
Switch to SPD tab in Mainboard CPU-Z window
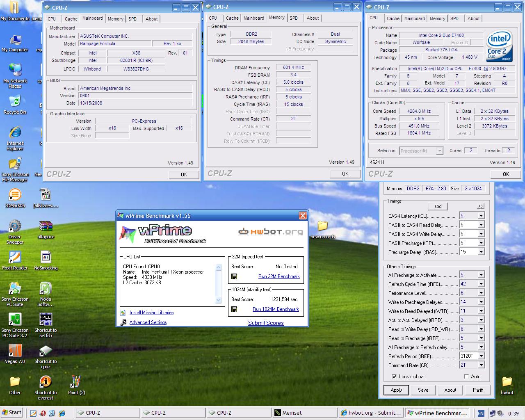coord(132,19)
